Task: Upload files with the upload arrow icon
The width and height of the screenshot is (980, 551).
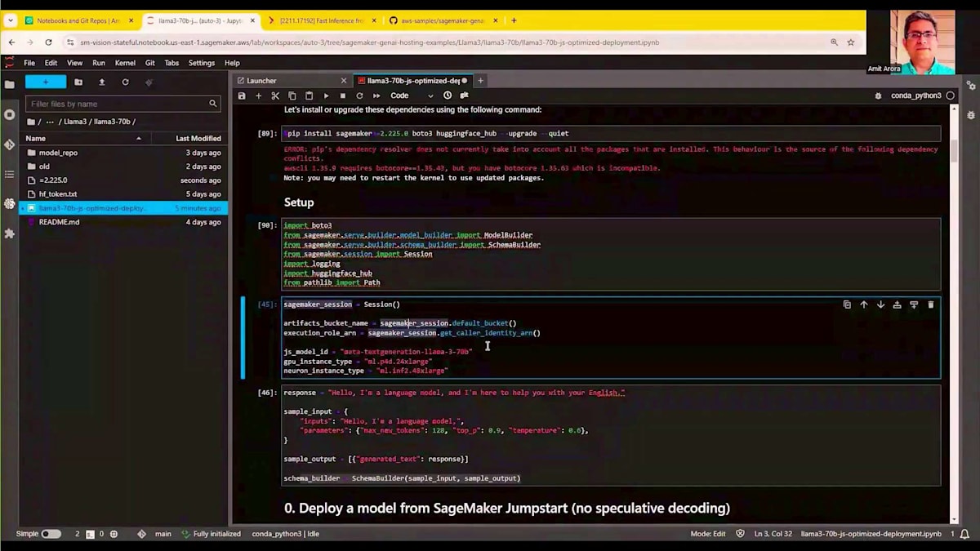Action: (x=101, y=82)
